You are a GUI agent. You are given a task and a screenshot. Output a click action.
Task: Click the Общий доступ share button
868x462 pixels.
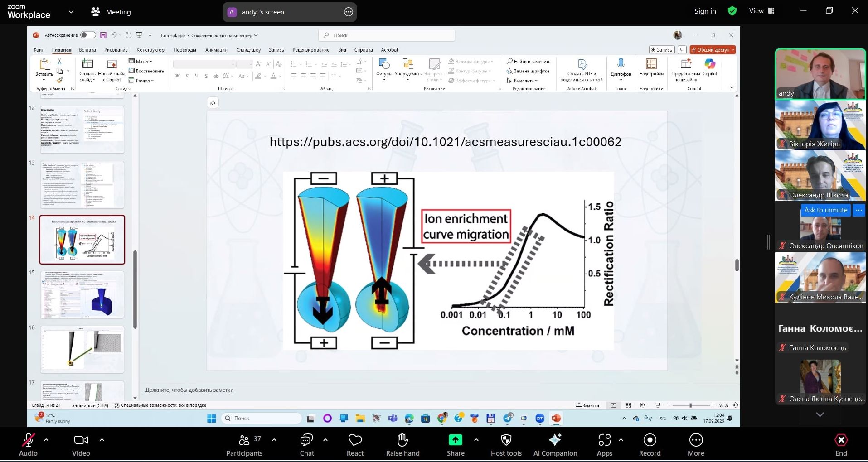coord(713,50)
